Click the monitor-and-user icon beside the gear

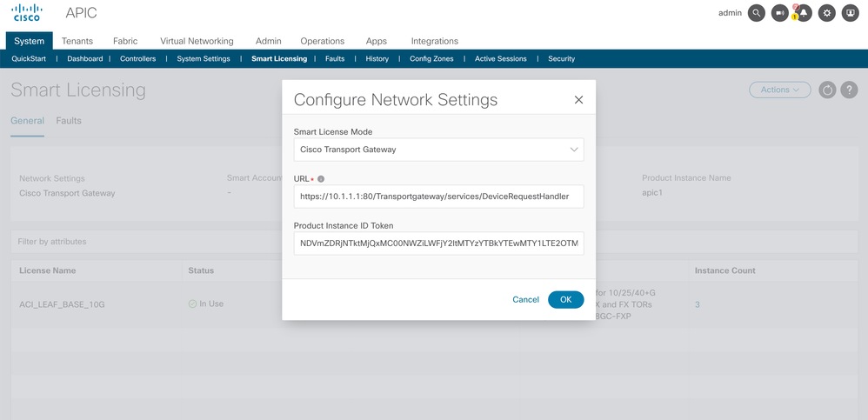point(850,13)
